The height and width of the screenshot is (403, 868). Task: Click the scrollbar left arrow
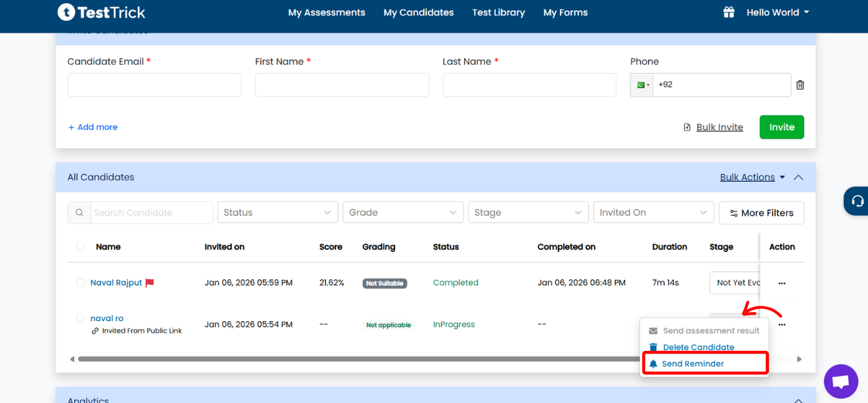point(72,359)
